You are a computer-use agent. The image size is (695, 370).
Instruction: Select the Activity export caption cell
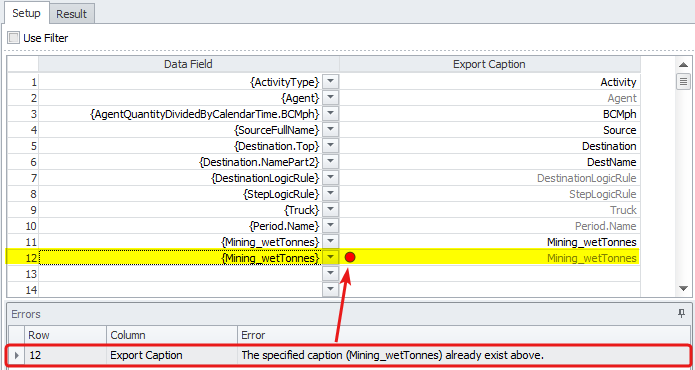click(x=489, y=82)
